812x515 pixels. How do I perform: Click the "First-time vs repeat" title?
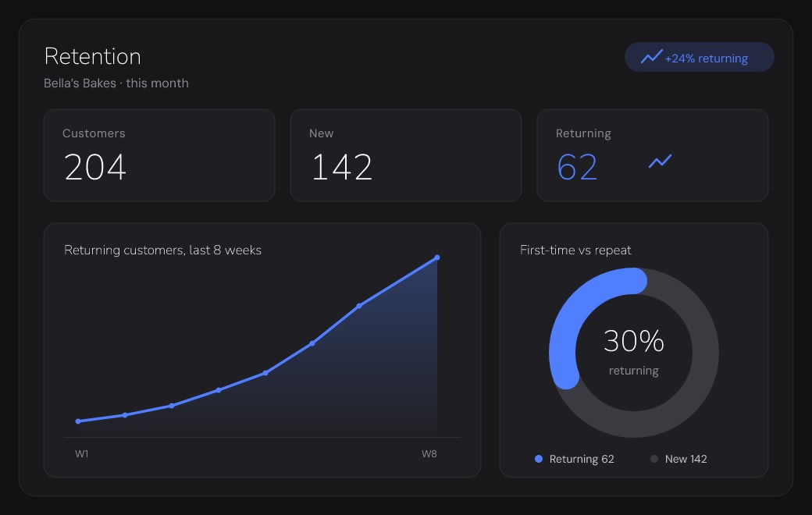(575, 250)
